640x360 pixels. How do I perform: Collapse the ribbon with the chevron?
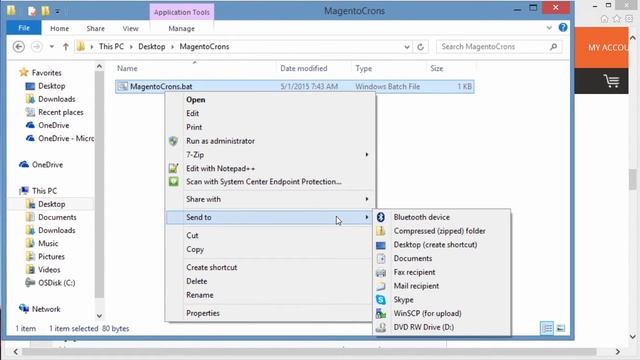pos(549,28)
